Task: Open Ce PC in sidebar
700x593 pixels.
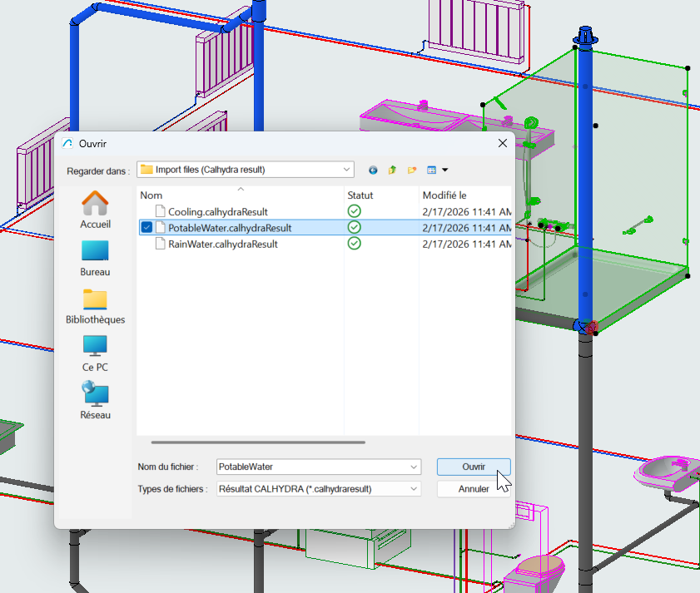Action: coord(95,354)
